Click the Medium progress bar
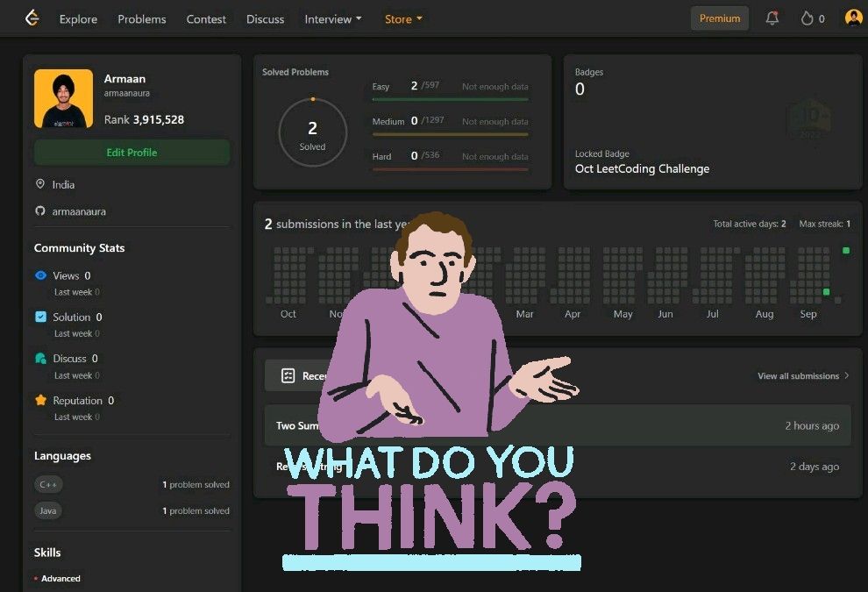868x592 pixels. pos(450,134)
